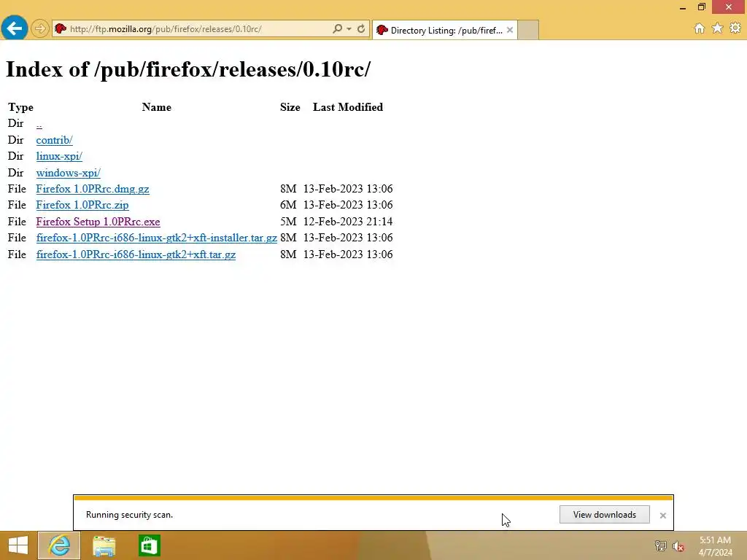Viewport: 747px width, 560px height.
Task: Dismiss the security scan notification bar
Action: point(662,516)
